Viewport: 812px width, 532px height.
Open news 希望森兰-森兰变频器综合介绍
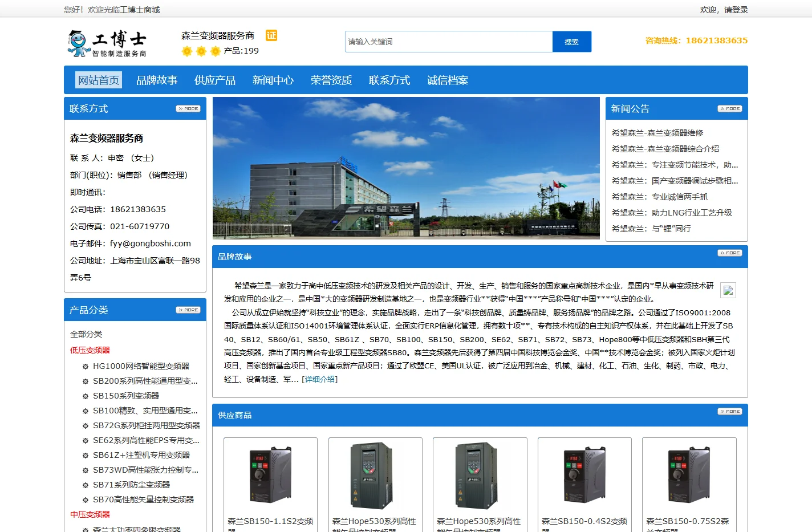(x=665, y=149)
